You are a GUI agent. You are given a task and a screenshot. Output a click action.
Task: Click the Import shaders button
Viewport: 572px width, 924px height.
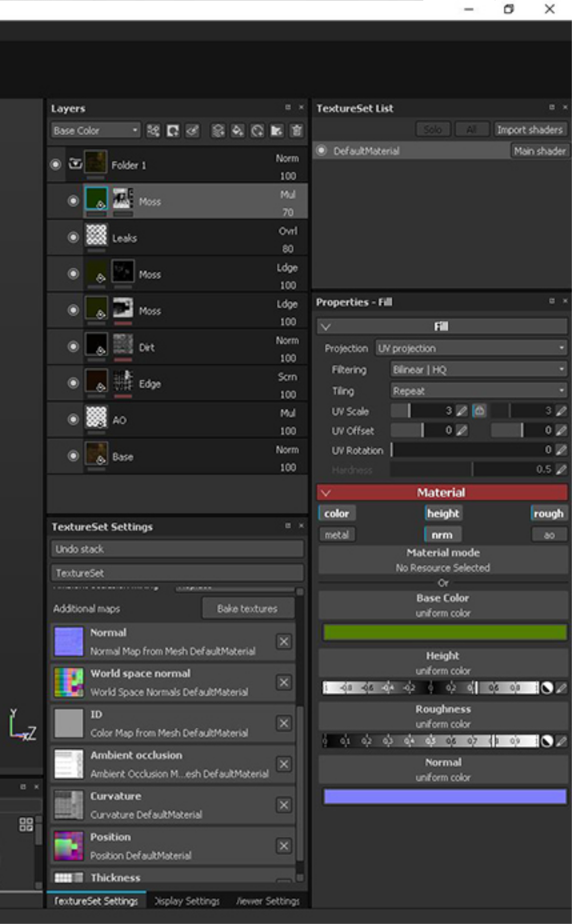coord(530,130)
